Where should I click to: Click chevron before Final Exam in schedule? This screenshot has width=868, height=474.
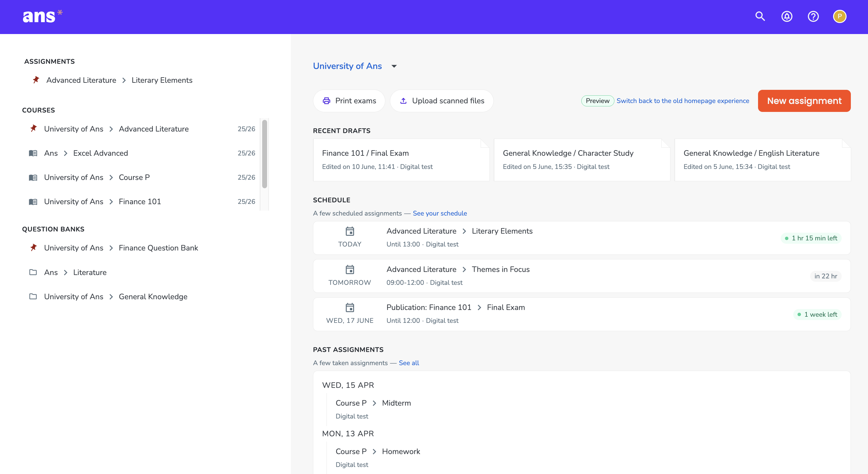(x=479, y=307)
